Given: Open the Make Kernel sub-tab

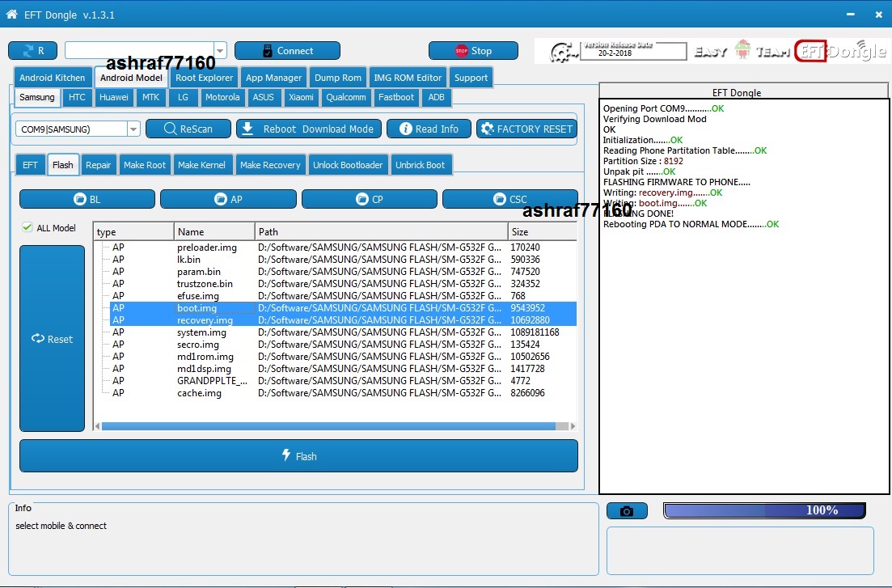Looking at the screenshot, I should (x=202, y=165).
